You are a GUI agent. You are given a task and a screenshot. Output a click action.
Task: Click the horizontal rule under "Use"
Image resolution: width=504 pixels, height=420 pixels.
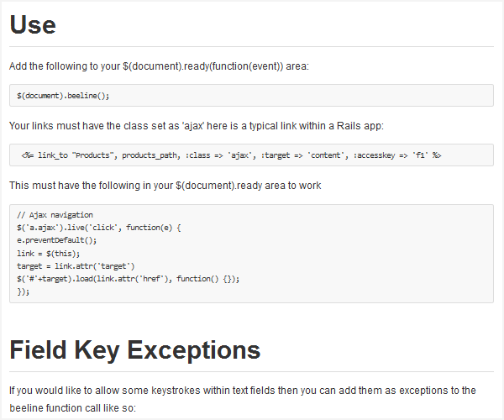coord(251,46)
